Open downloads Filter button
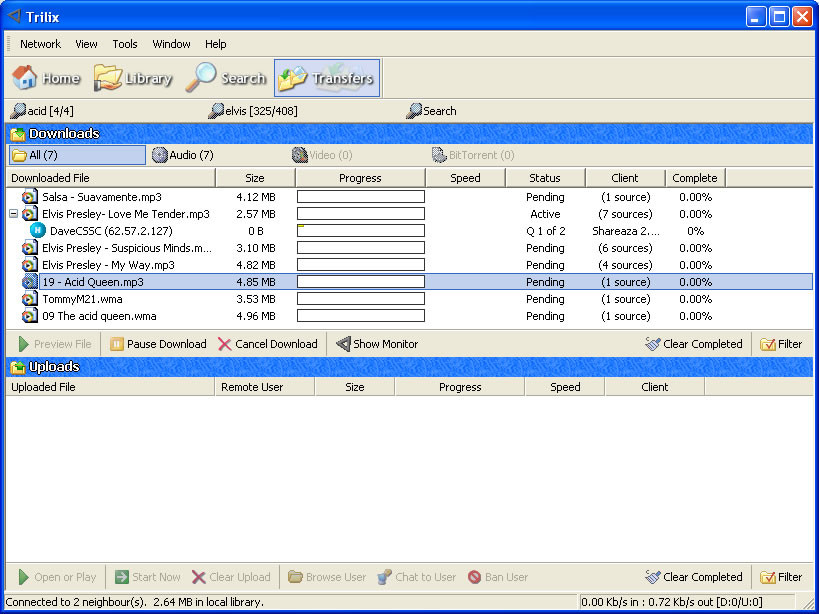This screenshot has height=614, width=819. click(781, 344)
